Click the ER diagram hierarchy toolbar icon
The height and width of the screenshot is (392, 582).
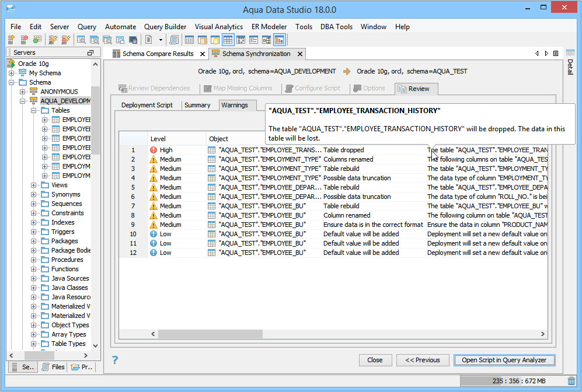pos(267,40)
